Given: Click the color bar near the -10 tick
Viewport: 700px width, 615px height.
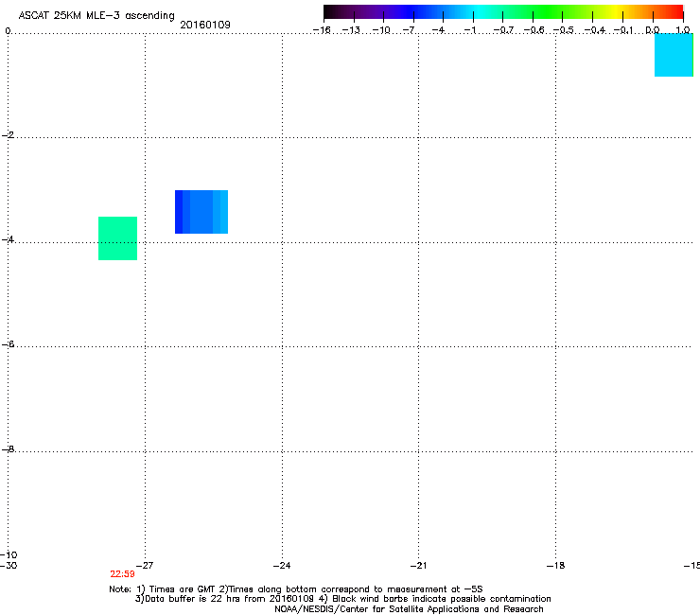Looking at the screenshot, I should click(383, 12).
